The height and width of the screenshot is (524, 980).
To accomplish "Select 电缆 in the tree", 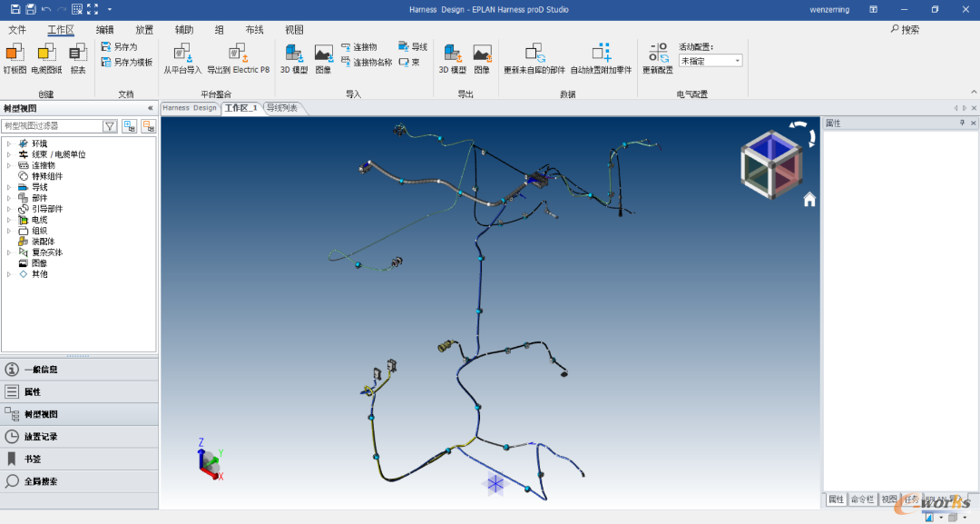I will pyautogui.click(x=39, y=220).
